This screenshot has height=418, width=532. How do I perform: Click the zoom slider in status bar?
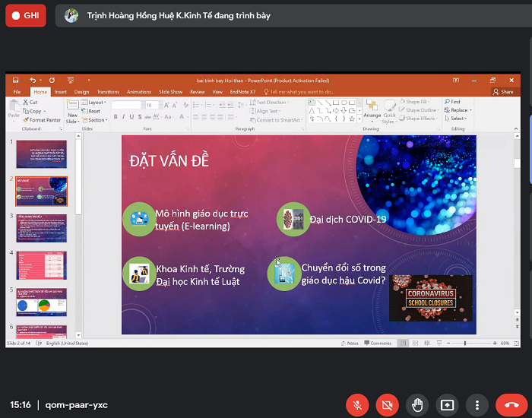(465, 344)
